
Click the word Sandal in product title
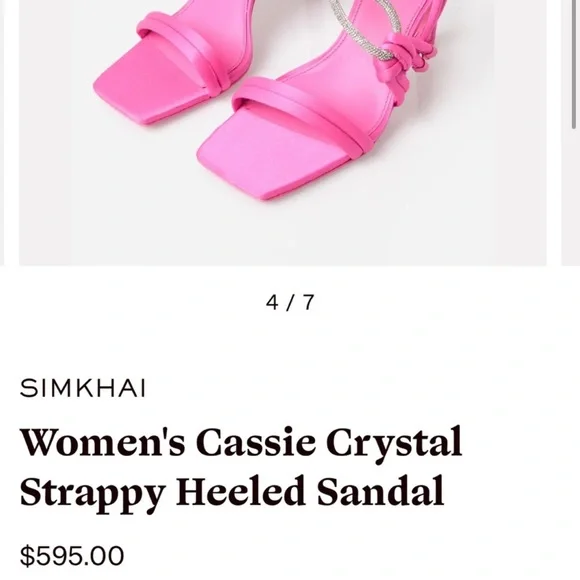pos(381,492)
